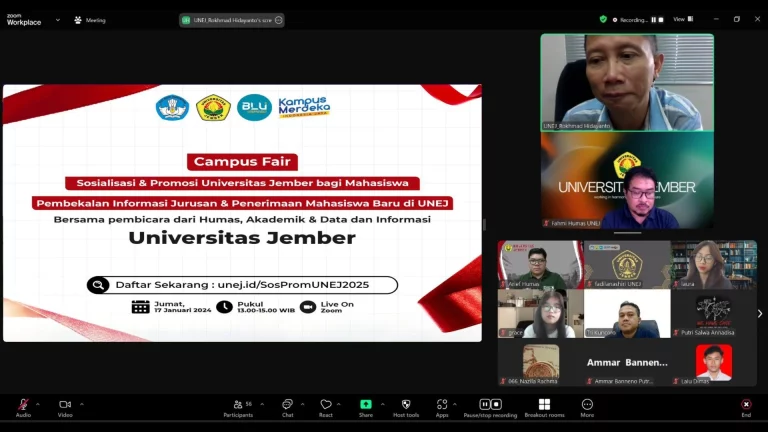Select grace video tile
768x432 pixels.
tap(541, 313)
